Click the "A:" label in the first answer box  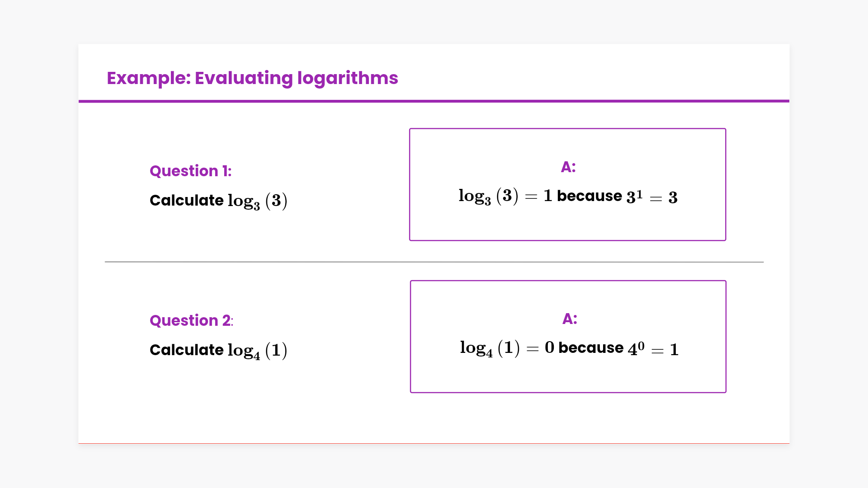click(568, 167)
